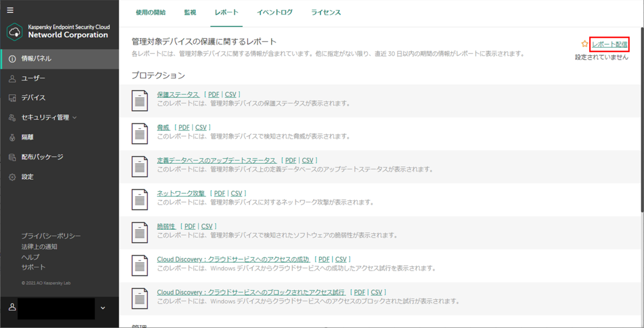644x328 pixels.
Task: Open the デバイス section from sidebar
Action: [12, 98]
